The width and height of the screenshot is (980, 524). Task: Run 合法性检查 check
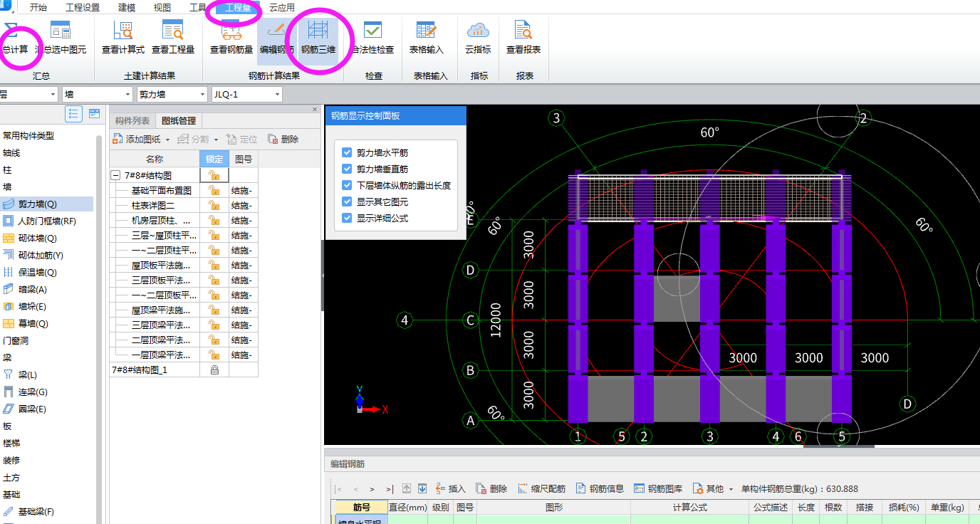372,37
